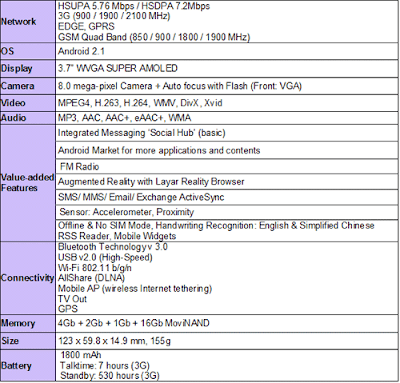
Task: Click the '3G (900 / 1900 / 2100 MHz)' line
Action: click(114, 16)
